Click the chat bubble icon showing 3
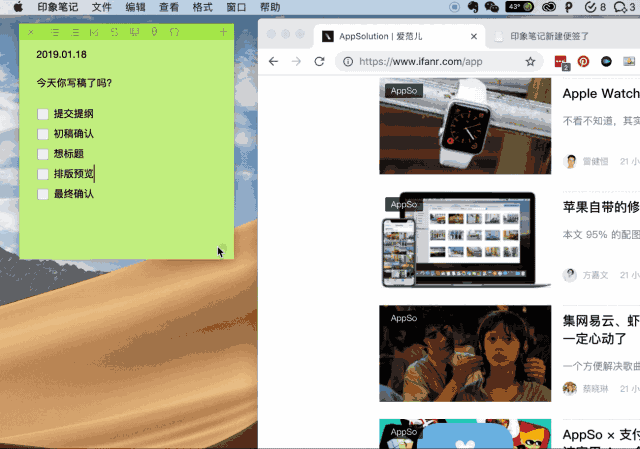 [x=624, y=7]
